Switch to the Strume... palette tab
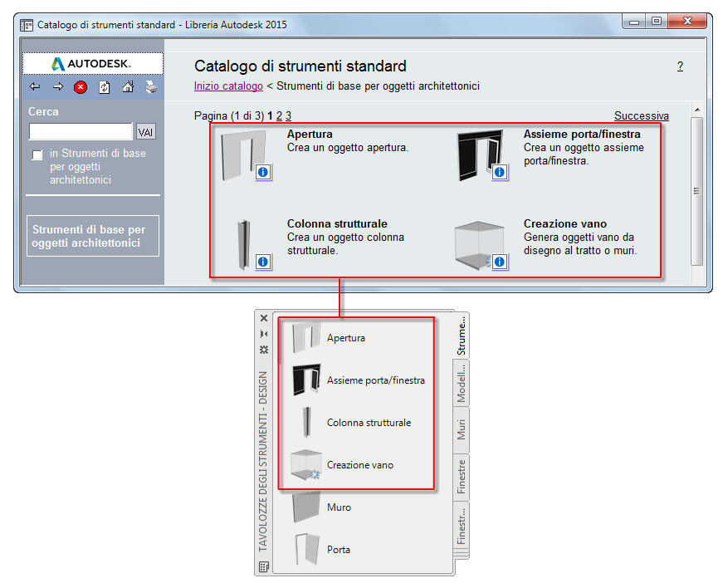 [462, 335]
